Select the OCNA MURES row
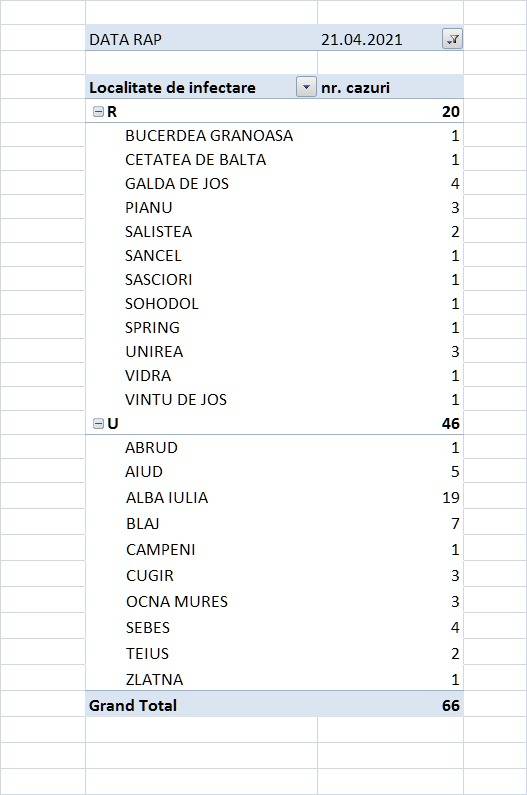This screenshot has width=527, height=795. [x=274, y=601]
